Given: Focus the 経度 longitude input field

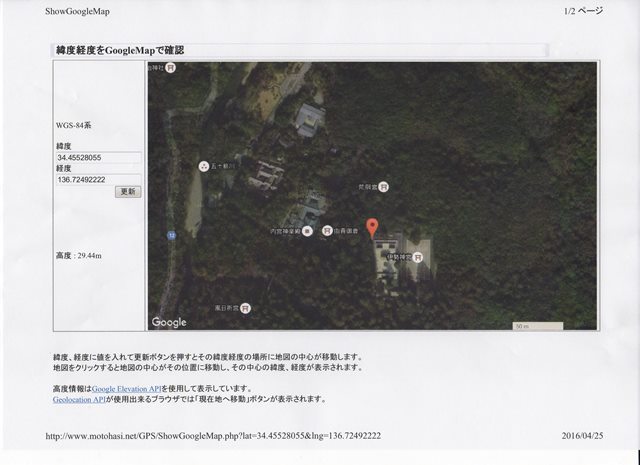Looking at the screenshot, I should 98,180.
